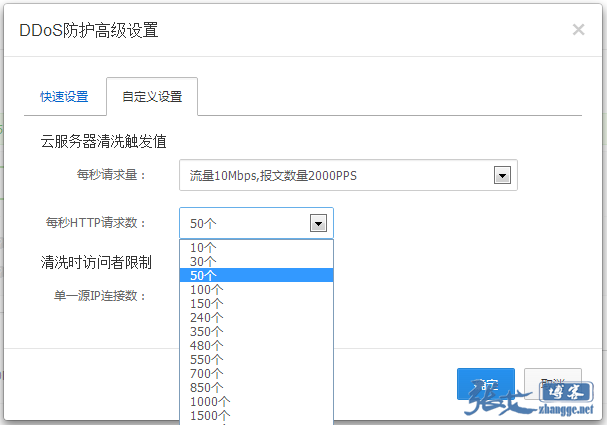This screenshot has width=607, height=425.
Task: Choose 30个 from the list
Action: click(203, 261)
